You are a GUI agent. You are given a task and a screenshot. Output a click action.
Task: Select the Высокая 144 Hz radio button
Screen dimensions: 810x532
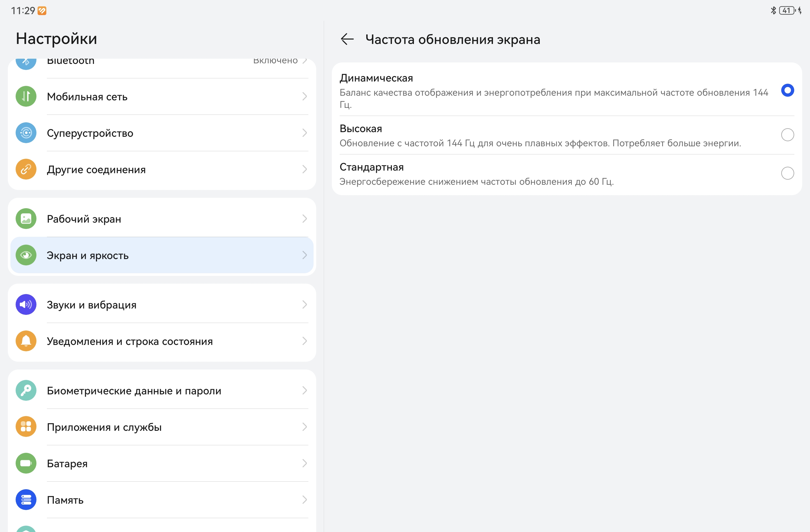[x=787, y=135]
